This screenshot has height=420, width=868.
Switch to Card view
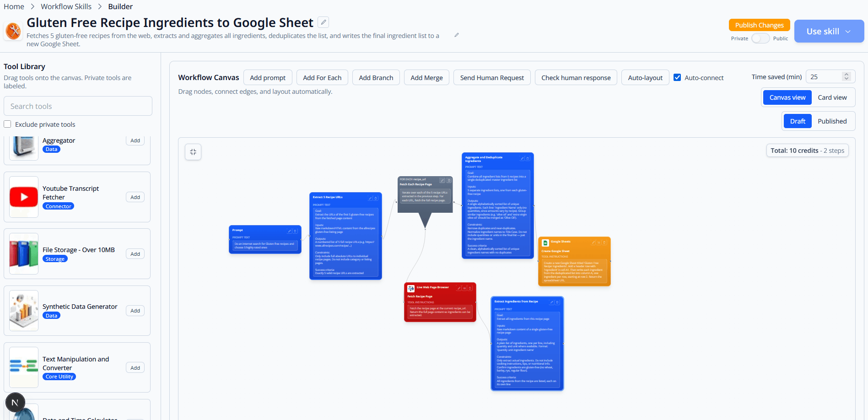coord(832,97)
